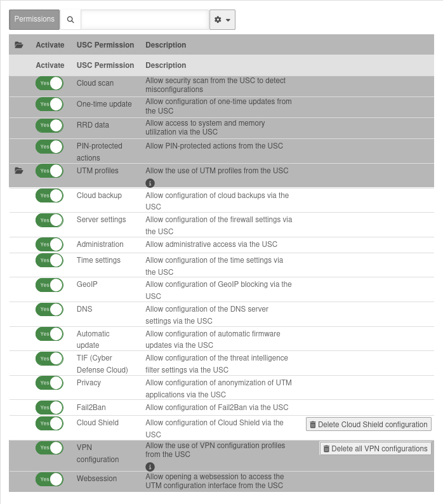The height and width of the screenshot is (504, 443).
Task: Click trash icon on Delete all VPN configurations
Action: pyautogui.click(x=326, y=449)
